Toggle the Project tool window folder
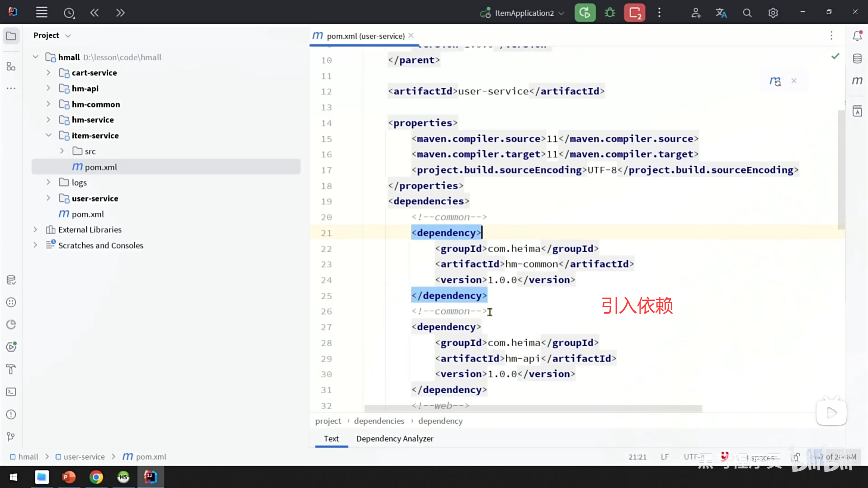 pyautogui.click(x=11, y=36)
